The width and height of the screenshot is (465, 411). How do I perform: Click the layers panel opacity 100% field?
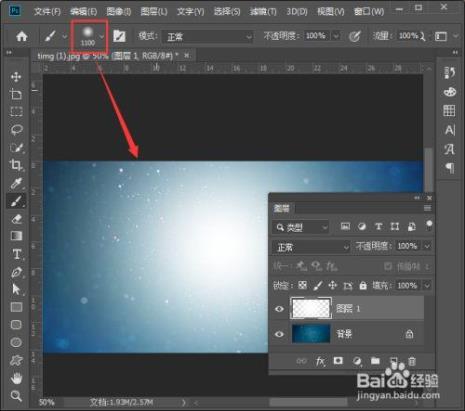pos(408,246)
